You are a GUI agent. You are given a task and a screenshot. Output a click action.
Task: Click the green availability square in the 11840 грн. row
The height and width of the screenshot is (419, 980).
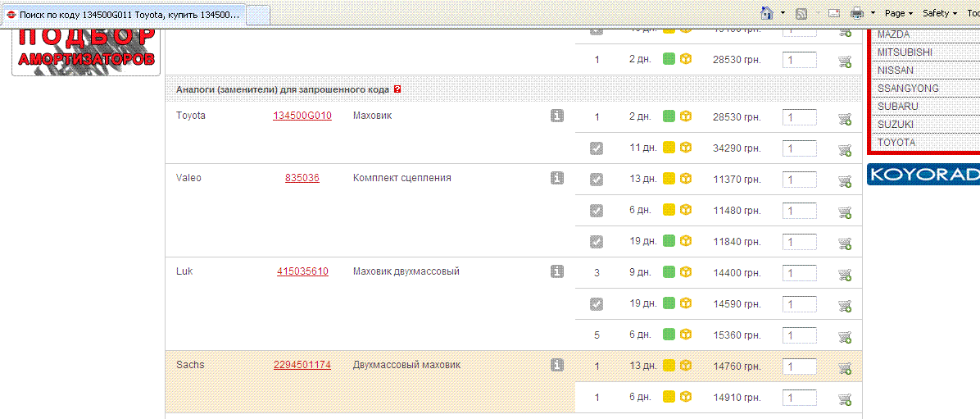(669, 241)
